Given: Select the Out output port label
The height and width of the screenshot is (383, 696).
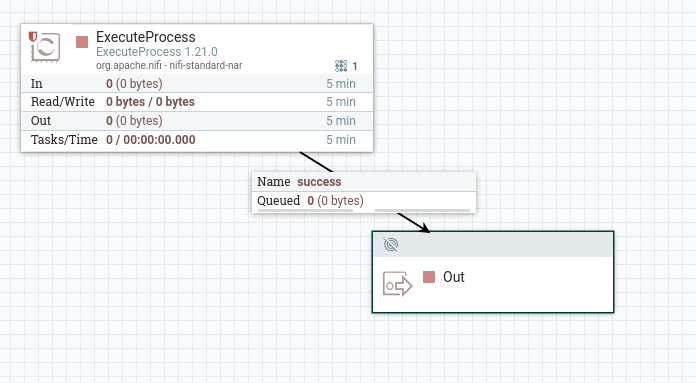Looking at the screenshot, I should (x=454, y=277).
